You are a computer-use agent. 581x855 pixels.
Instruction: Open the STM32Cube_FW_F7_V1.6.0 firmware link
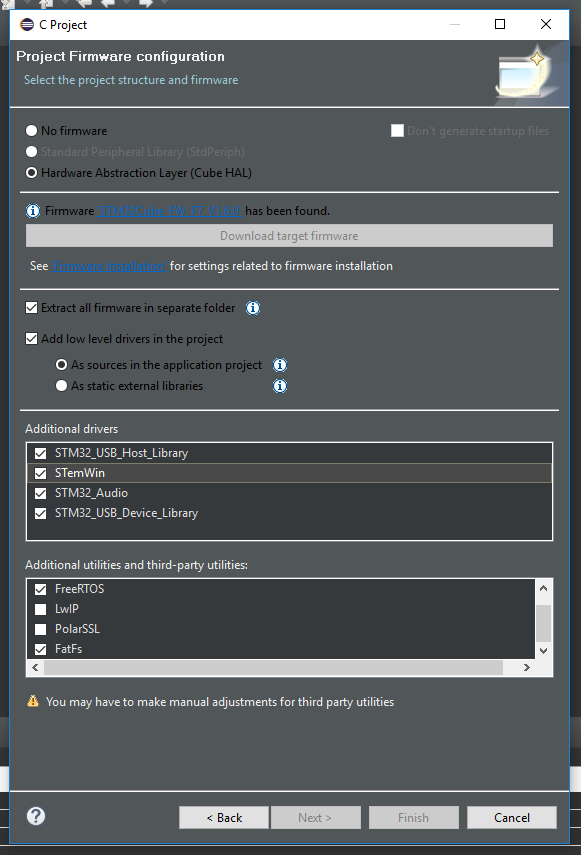[170, 211]
